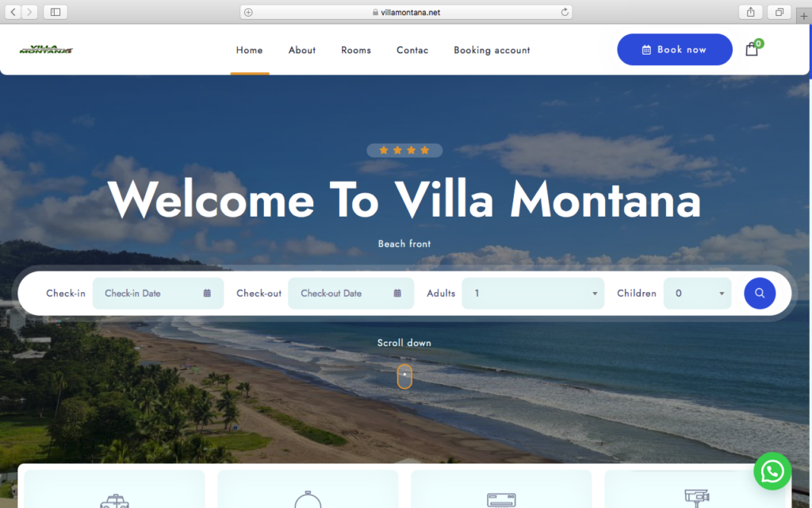The height and width of the screenshot is (508, 812).
Task: Click the WhatsApp chat icon
Action: point(772,471)
